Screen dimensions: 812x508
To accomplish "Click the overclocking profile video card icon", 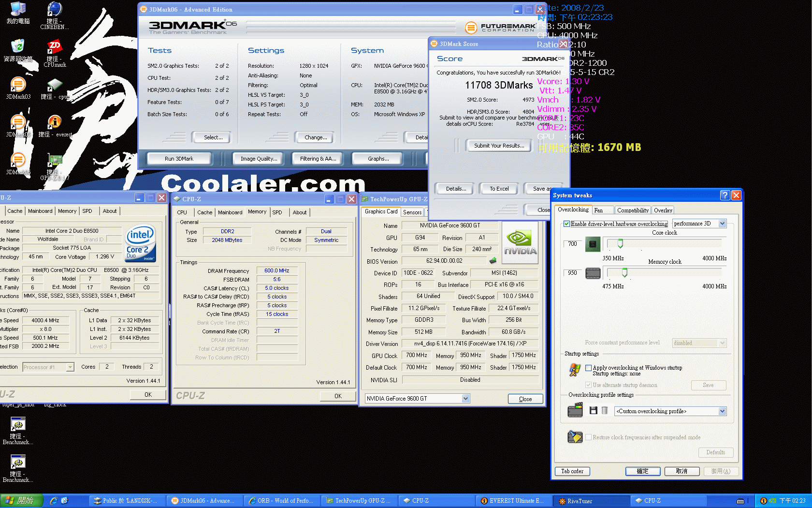I will click(x=575, y=411).
